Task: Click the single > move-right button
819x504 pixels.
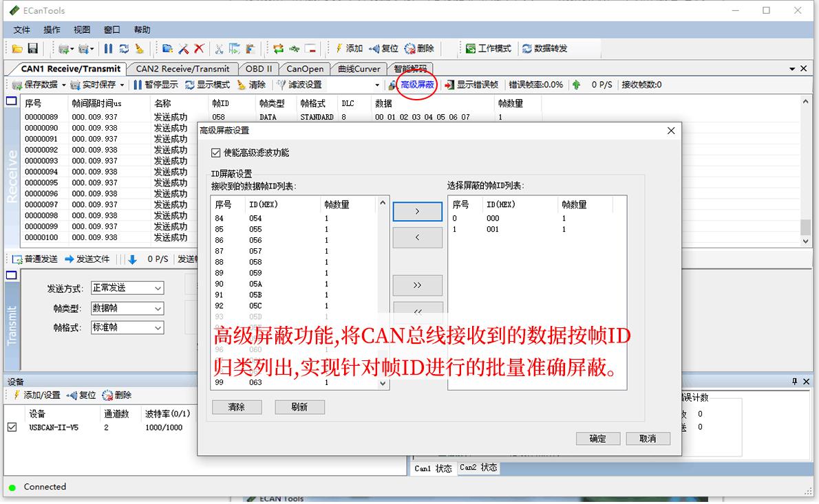Action: pos(417,212)
